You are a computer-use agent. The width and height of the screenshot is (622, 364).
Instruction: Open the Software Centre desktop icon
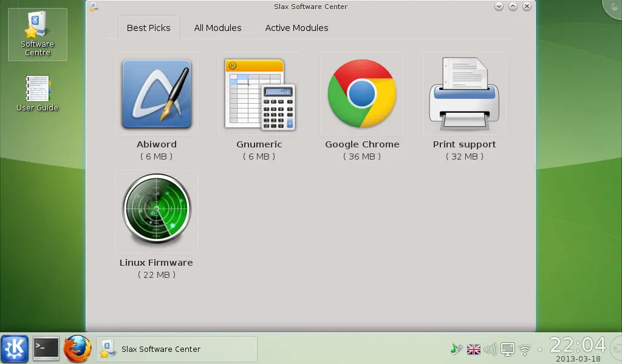(37, 35)
